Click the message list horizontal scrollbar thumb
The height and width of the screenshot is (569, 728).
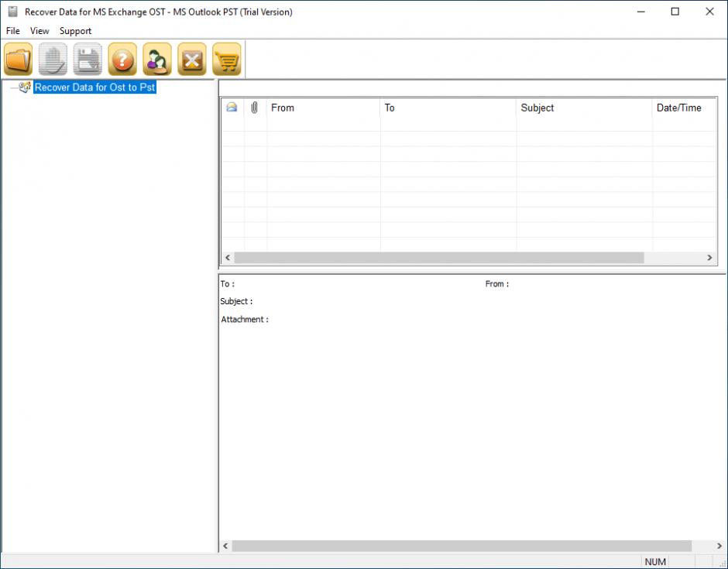click(x=439, y=258)
